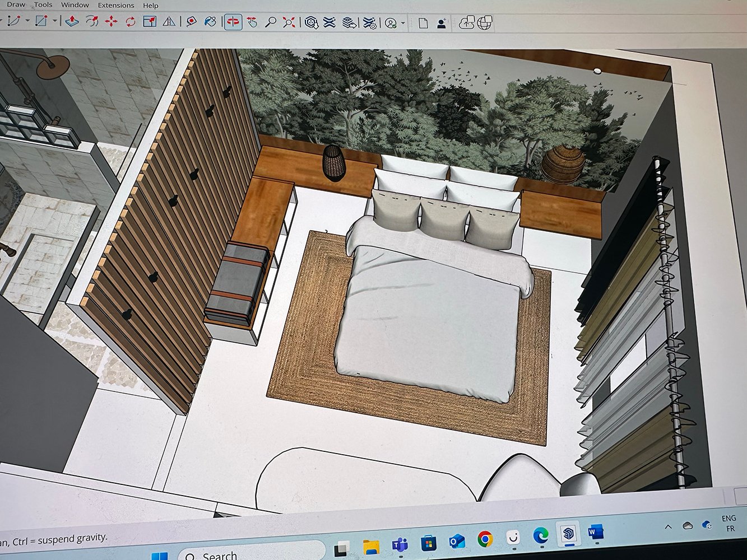Select the Rotate tool
Image resolution: width=747 pixels, height=560 pixels.
(131, 22)
